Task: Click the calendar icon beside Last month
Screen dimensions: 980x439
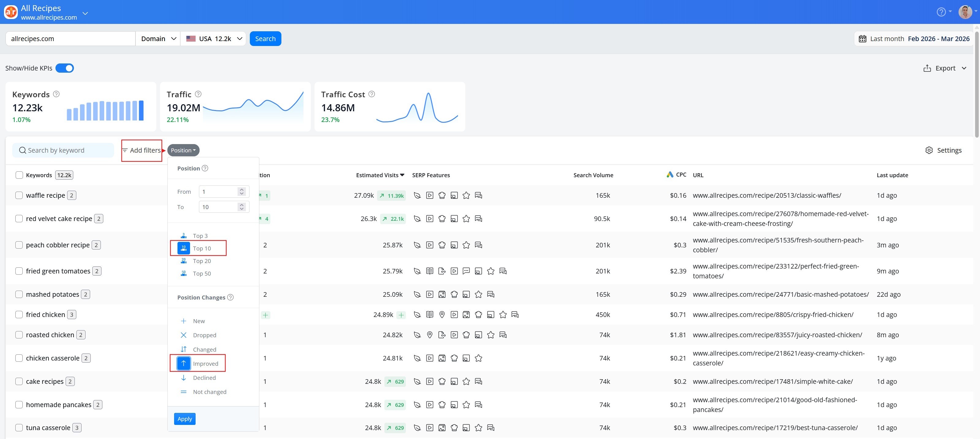Action: coord(863,39)
